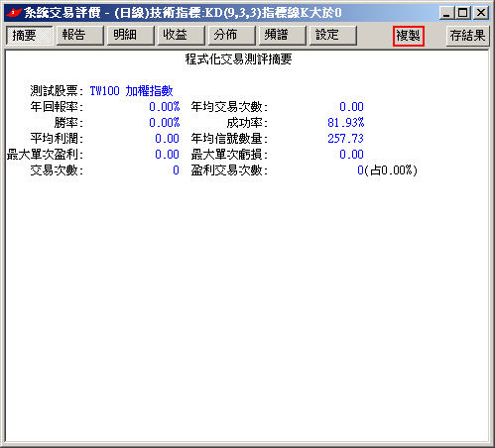
Task: Click the red application icon in title bar
Action: [x=14, y=13]
